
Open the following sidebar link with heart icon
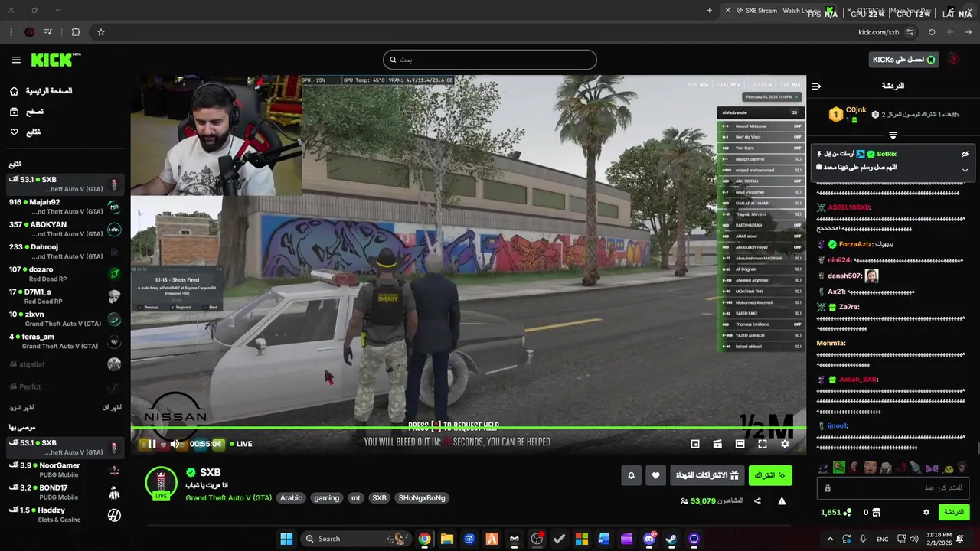[25, 132]
